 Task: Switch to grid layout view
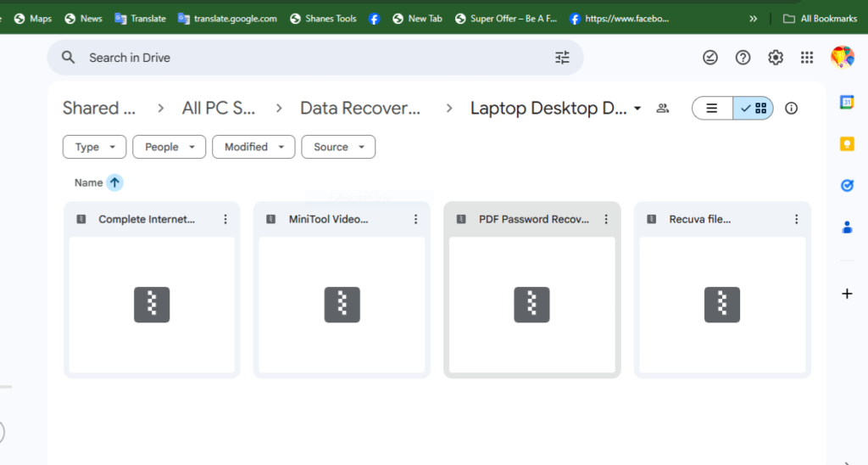(753, 109)
